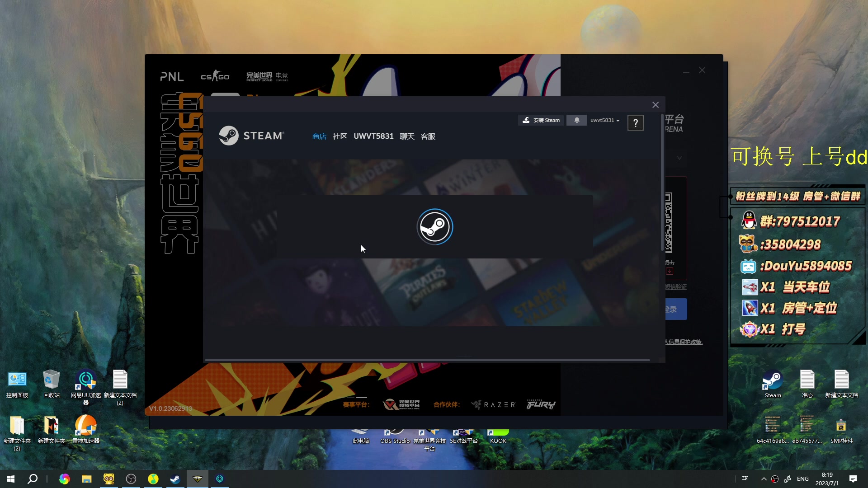The image size is (868, 488).
Task: Click the RAZER partner logo
Action: pyautogui.click(x=493, y=404)
